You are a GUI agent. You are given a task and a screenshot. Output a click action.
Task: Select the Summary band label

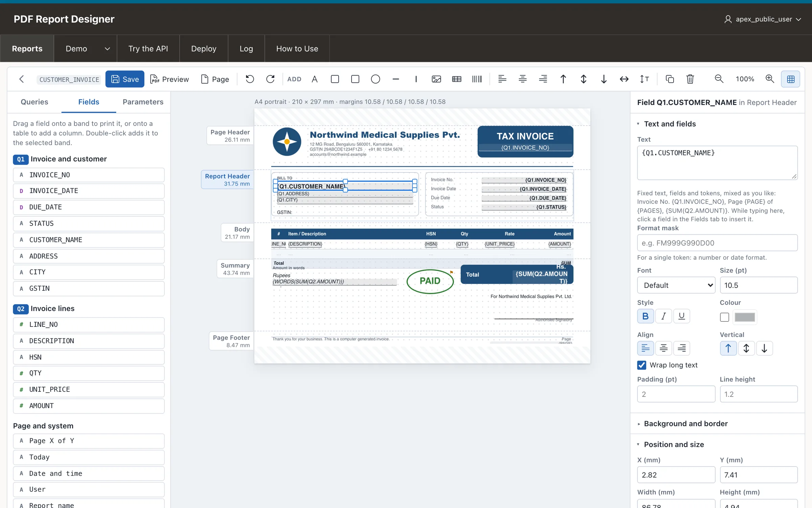point(235,269)
